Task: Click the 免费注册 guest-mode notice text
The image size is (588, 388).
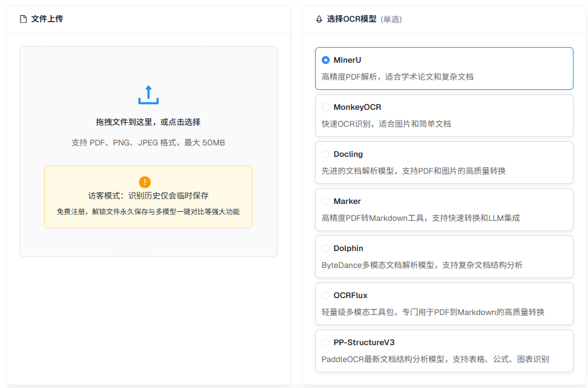Action: tap(148, 212)
